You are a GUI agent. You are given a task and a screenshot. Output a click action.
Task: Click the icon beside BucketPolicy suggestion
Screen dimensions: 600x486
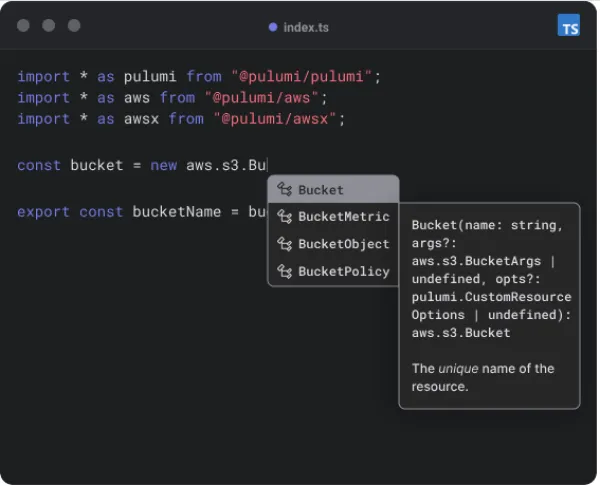click(284, 271)
